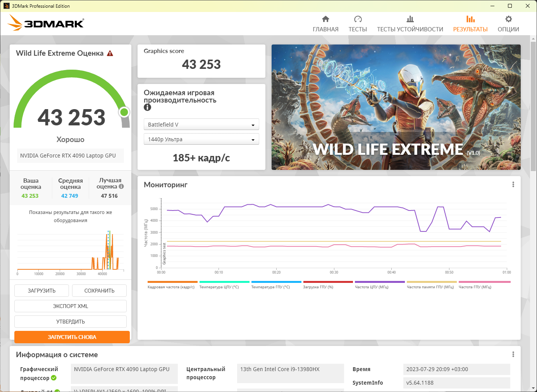Click the УТВЕРДИТЬ button
Viewport: 537px width, 392px height.
click(71, 322)
